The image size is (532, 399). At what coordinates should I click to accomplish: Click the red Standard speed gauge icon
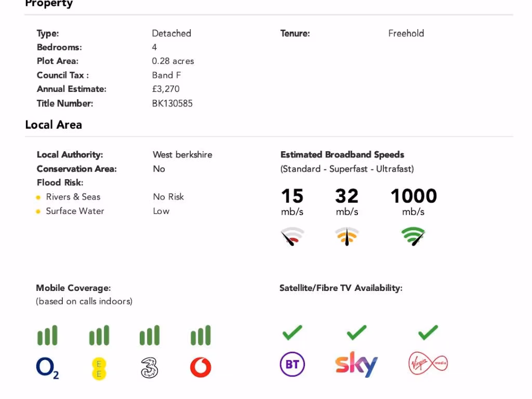tap(292, 236)
